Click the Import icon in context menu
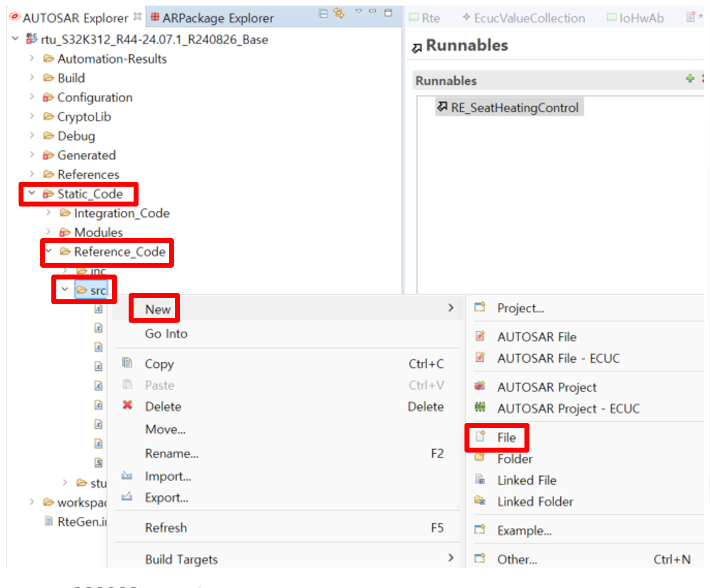The height and width of the screenshot is (588, 710). (x=127, y=477)
